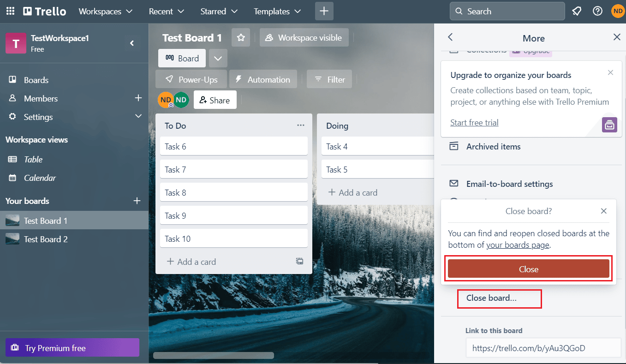The height and width of the screenshot is (364, 626).
Task: Open the Templates dropdown menu
Action: (x=277, y=11)
